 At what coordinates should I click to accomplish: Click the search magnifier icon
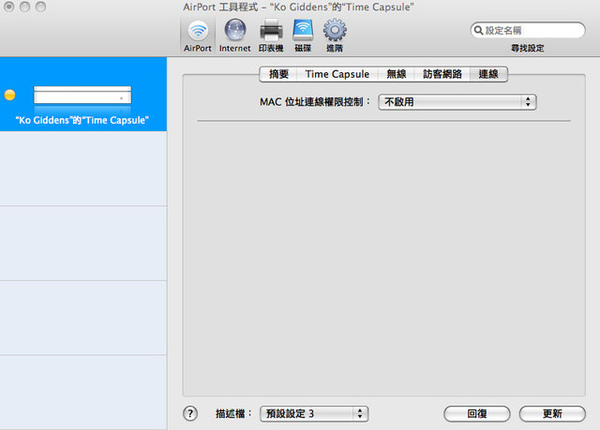[478, 30]
